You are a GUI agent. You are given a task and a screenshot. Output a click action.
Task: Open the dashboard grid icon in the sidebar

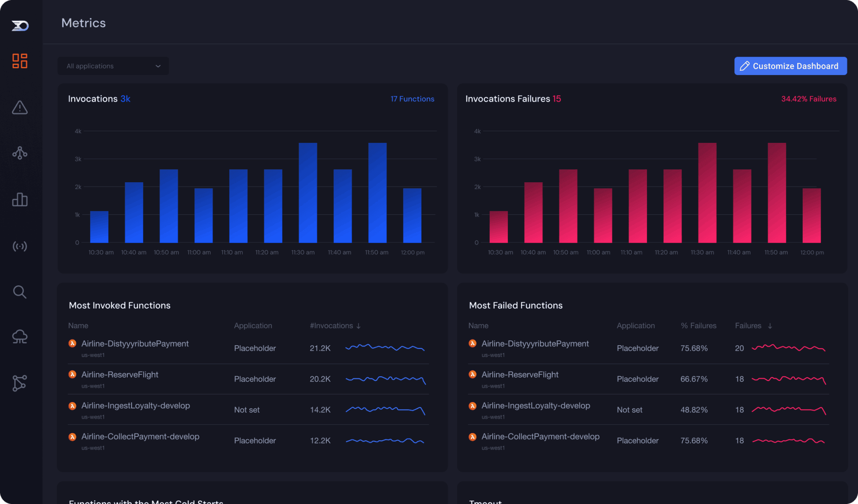coord(20,61)
